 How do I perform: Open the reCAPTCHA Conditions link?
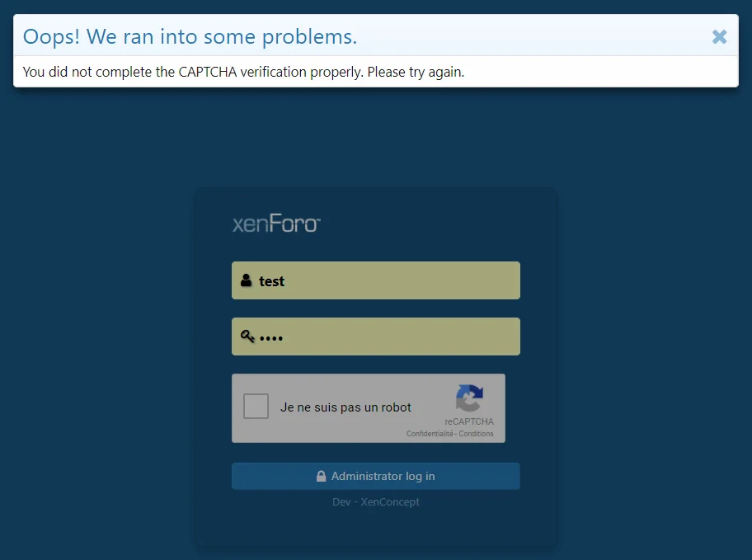point(476,434)
